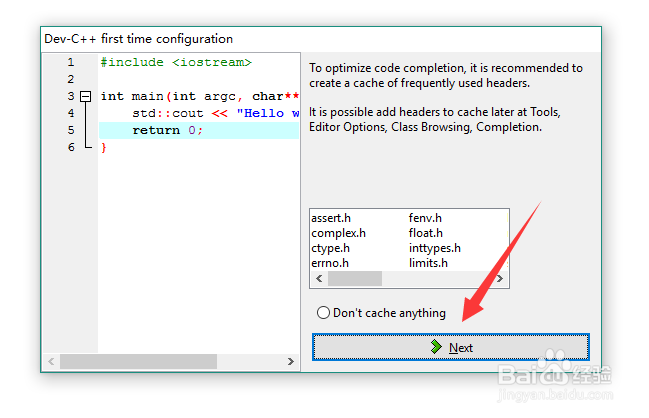Click the code preview horizontal scrollbar thumb
Viewport: 649px width, 418px height.
138,361
